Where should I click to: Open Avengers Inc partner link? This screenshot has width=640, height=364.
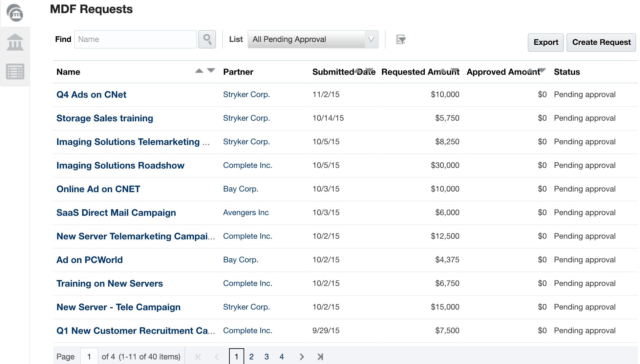pos(246,212)
